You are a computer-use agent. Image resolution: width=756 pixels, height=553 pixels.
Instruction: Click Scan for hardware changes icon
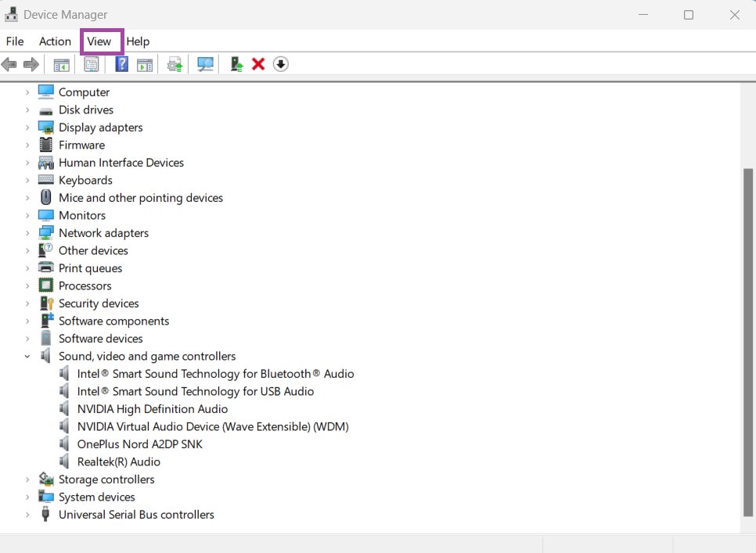pos(206,64)
